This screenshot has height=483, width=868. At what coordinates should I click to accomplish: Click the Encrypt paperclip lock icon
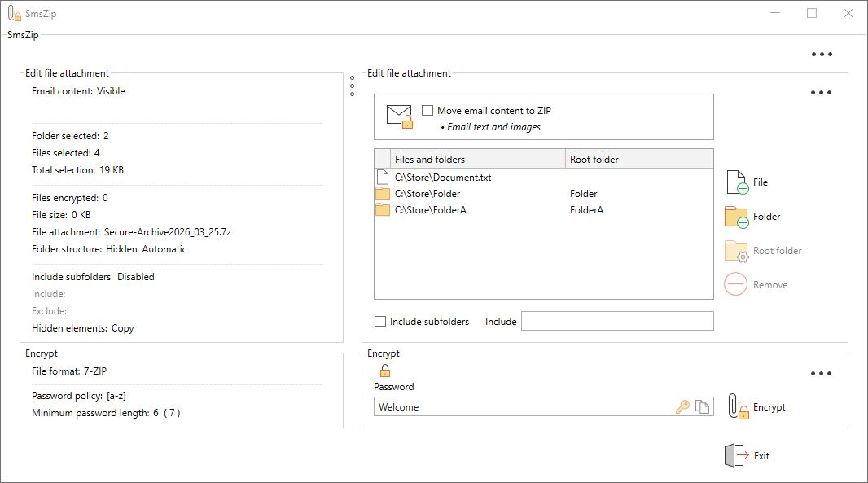[x=737, y=406]
